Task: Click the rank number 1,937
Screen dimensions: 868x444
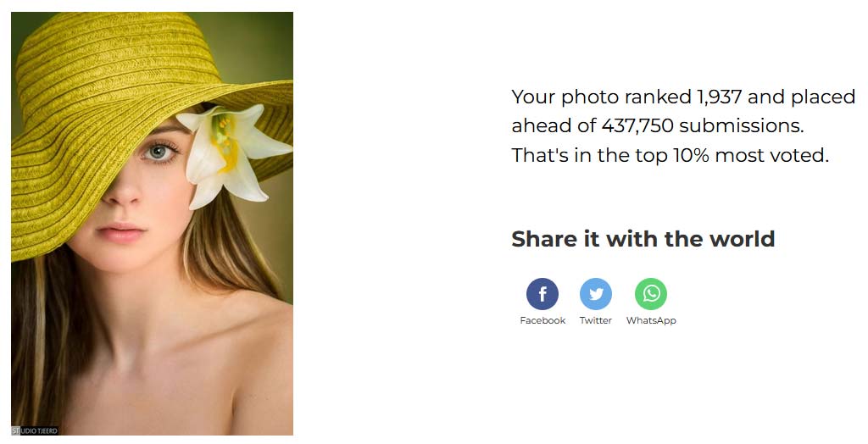Action: point(719,97)
